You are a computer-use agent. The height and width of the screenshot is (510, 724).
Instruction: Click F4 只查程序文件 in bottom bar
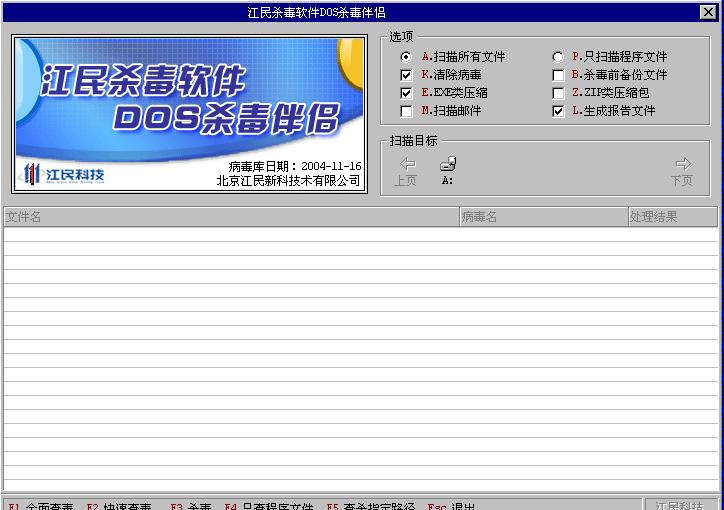(269, 506)
